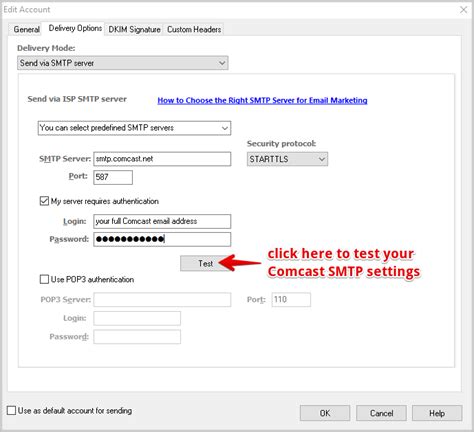Focus the SMTP Server field with smtp.comcast.net

click(162, 159)
